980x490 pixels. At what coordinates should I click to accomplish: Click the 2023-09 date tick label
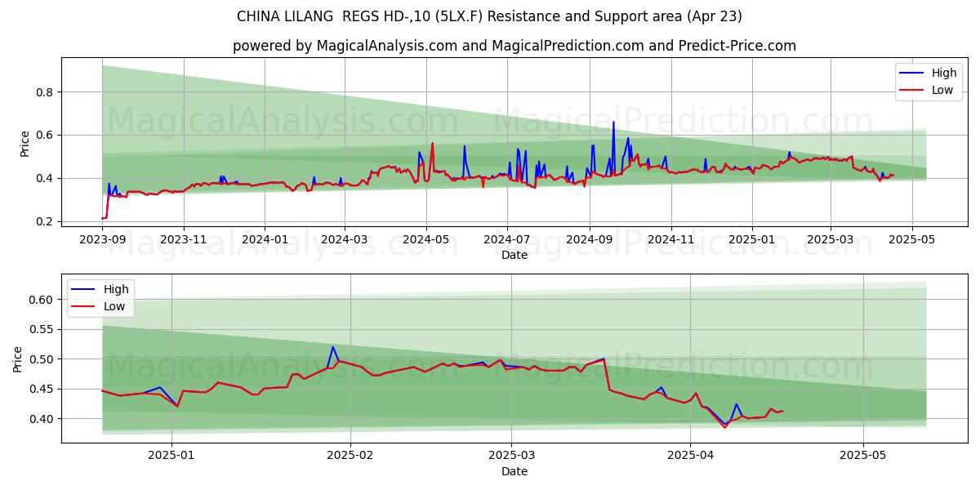pos(102,240)
